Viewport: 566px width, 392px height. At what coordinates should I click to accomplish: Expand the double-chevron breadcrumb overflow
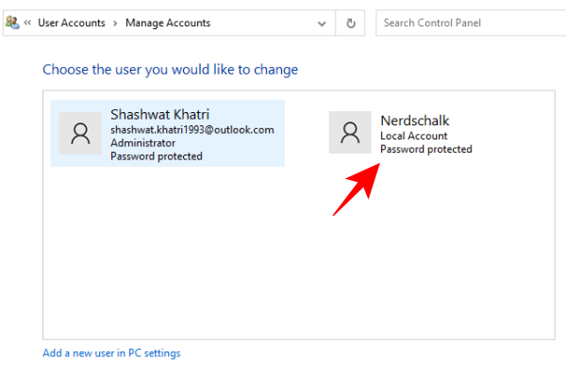pos(27,23)
